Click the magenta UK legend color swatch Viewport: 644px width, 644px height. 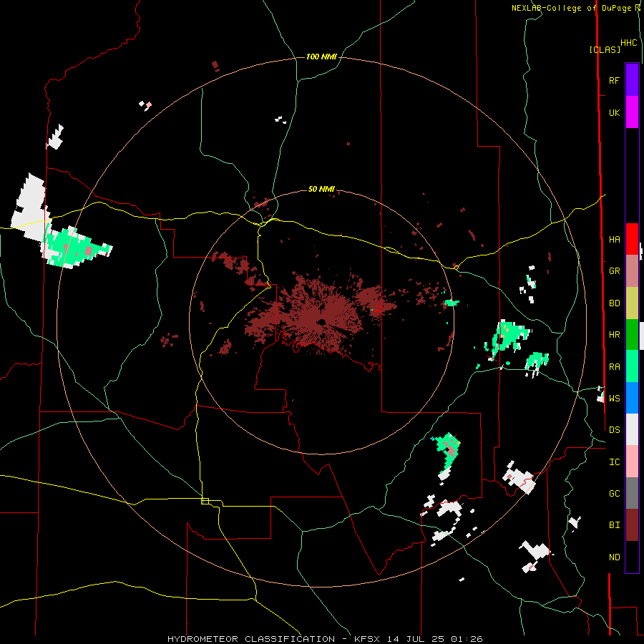(x=632, y=112)
